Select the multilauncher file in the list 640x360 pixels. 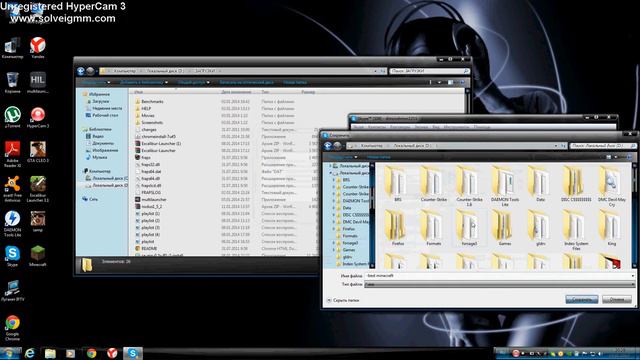154,200
